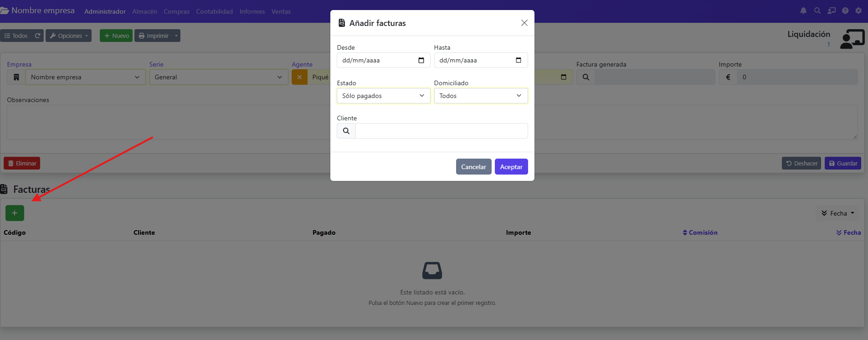Open the Desde date picker calendar icon

click(x=421, y=60)
